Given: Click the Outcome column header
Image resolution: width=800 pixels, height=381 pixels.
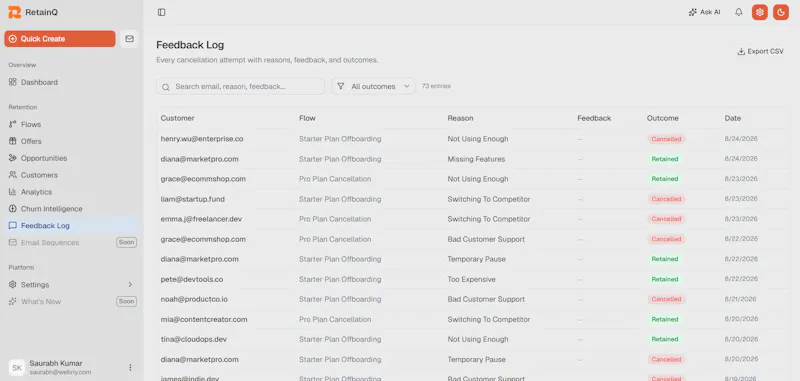Looking at the screenshot, I should point(663,118).
